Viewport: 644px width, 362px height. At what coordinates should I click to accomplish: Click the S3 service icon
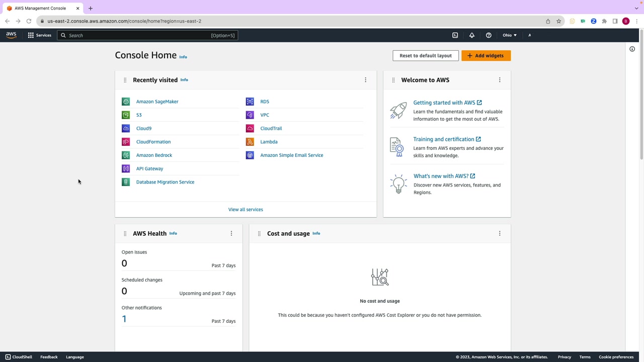tap(126, 115)
